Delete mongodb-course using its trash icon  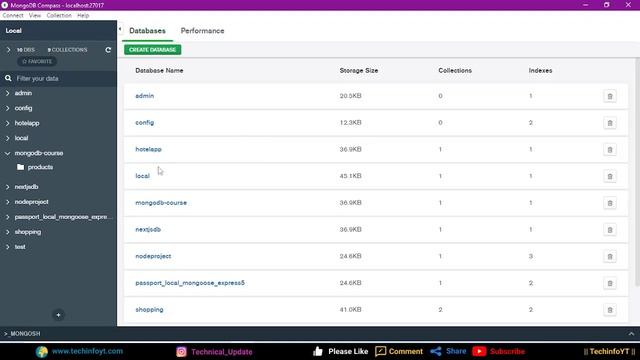click(x=610, y=203)
